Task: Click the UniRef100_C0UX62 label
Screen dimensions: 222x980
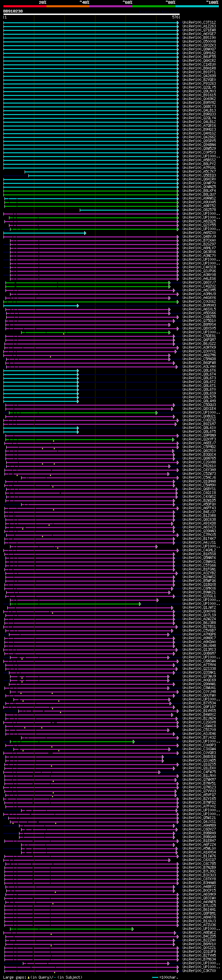Action: [199, 302]
